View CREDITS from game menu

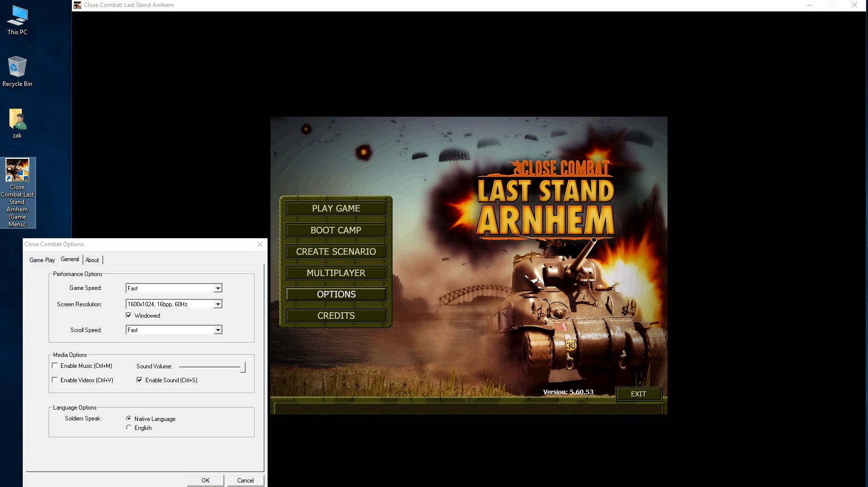point(336,316)
